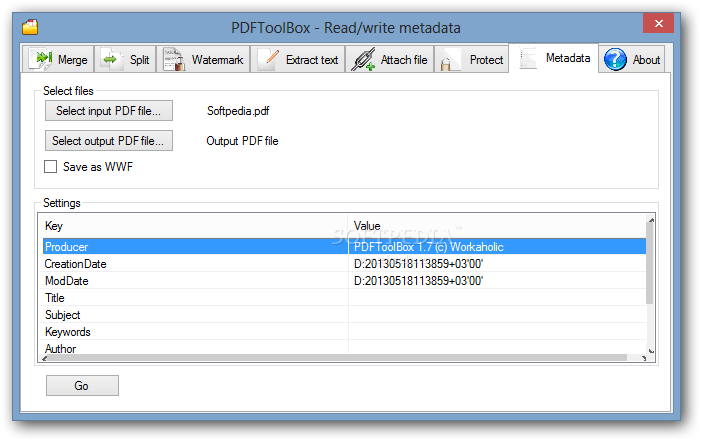Click Select input PDF file button

[109, 110]
